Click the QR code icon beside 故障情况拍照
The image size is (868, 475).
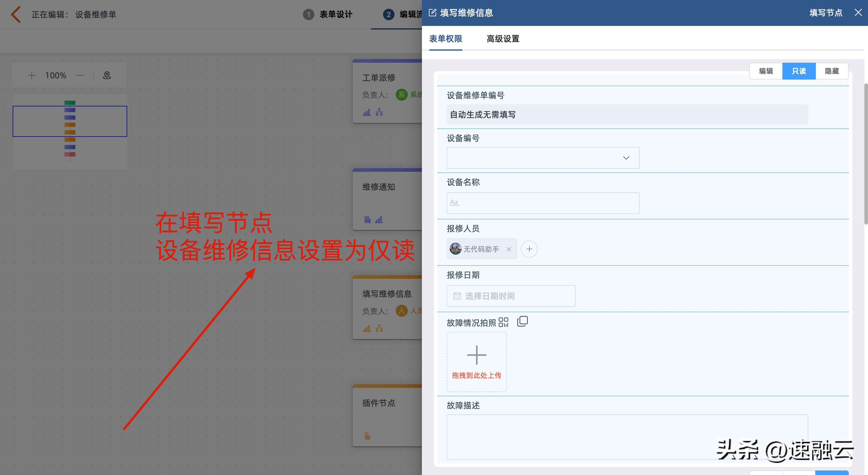(503, 322)
